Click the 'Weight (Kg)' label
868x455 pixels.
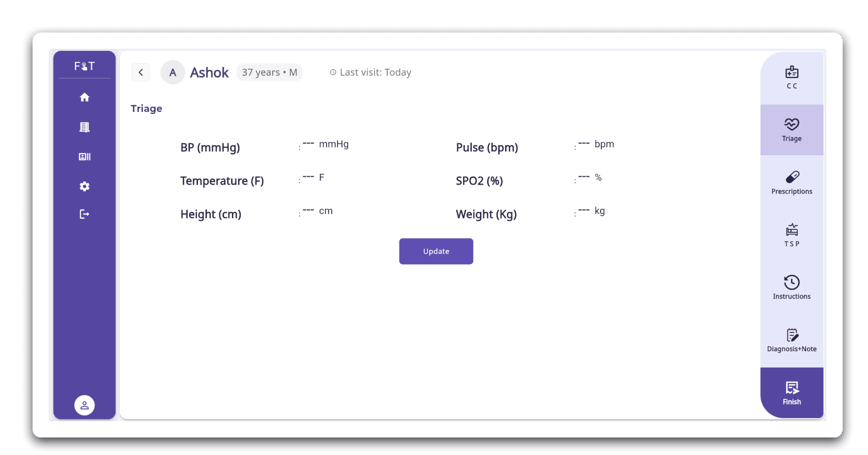486,214
